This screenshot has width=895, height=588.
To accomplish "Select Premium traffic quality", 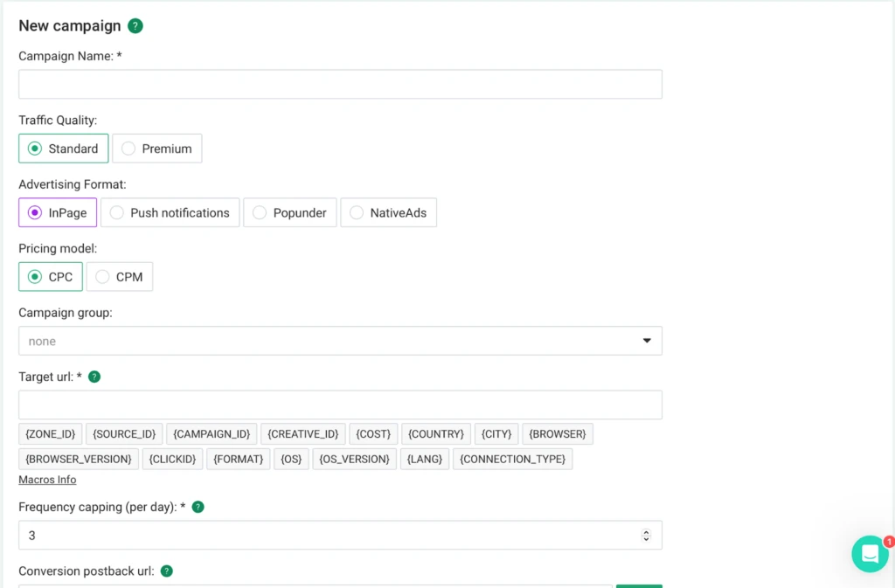I will click(157, 149).
